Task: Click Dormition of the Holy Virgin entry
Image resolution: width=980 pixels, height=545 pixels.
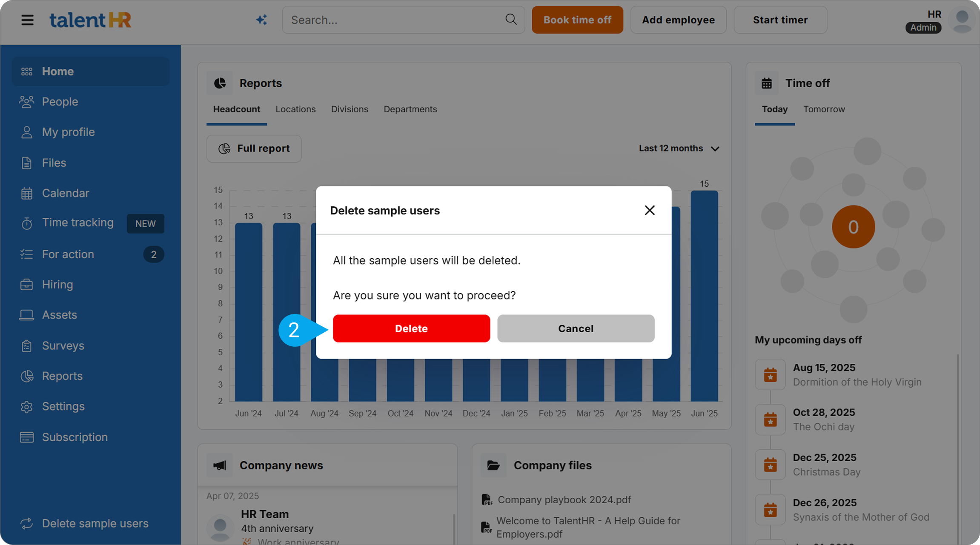Action: [x=857, y=382]
